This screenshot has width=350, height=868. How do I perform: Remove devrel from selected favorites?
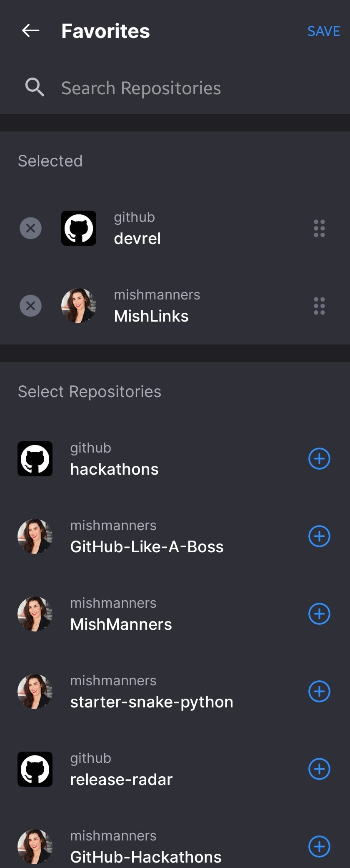coord(31,228)
